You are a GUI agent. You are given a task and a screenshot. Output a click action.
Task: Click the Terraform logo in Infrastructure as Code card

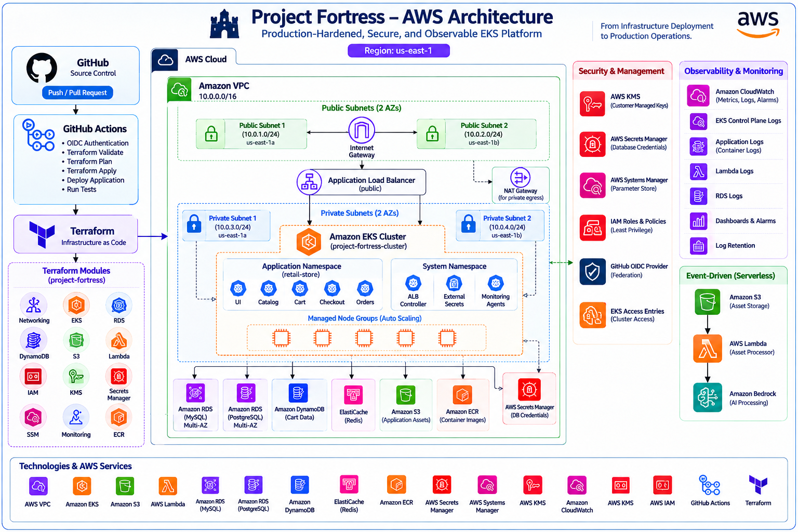[42, 234]
